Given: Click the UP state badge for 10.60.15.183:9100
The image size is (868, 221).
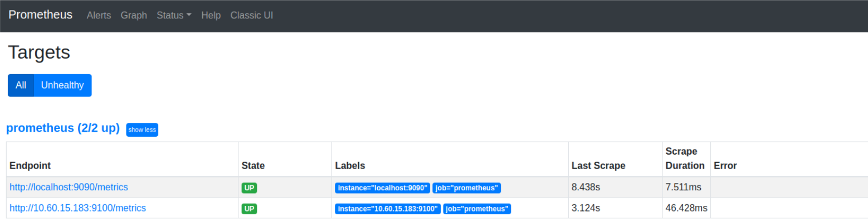Looking at the screenshot, I should pos(249,209).
